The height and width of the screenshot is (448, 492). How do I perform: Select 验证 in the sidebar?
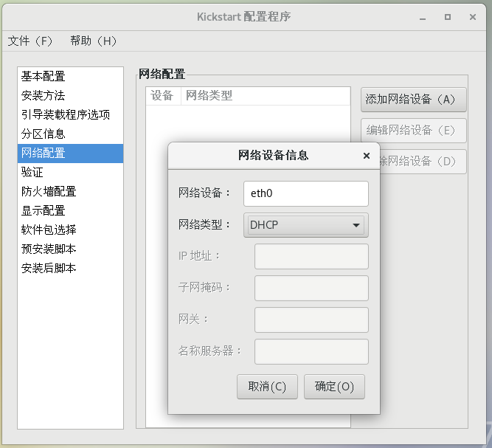tap(70, 173)
